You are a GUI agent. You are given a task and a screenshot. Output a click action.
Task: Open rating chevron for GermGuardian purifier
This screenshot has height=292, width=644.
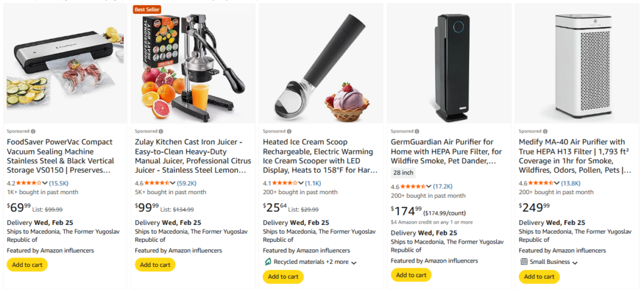click(x=429, y=187)
